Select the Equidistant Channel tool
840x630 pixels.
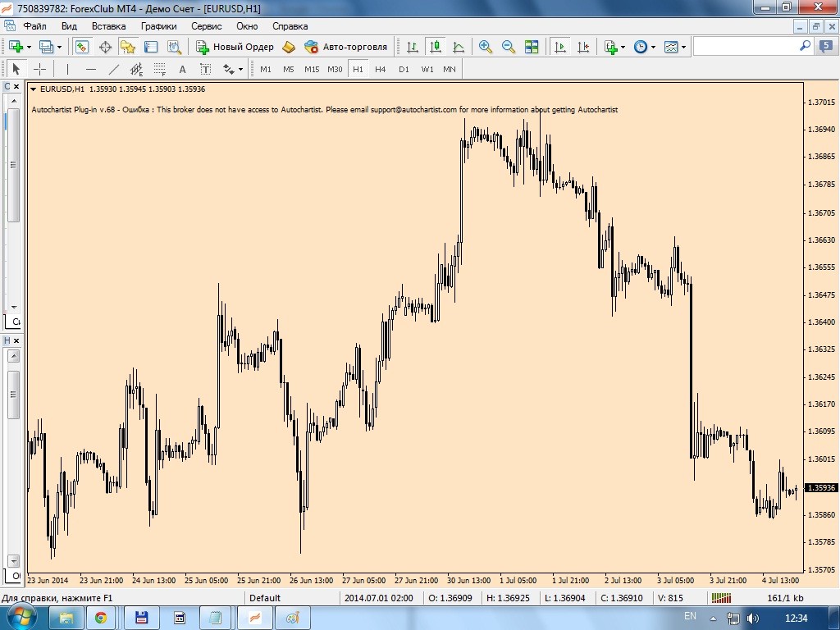(137, 69)
